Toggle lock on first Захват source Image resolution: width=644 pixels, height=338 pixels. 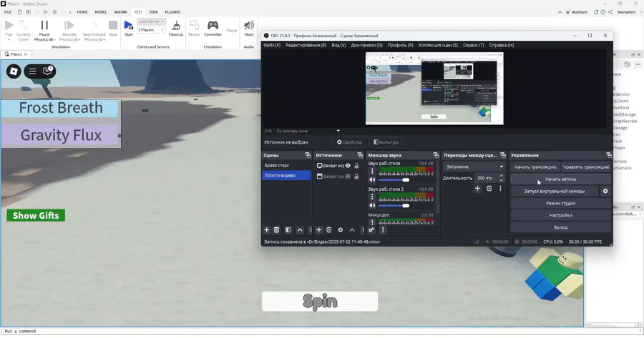356,166
